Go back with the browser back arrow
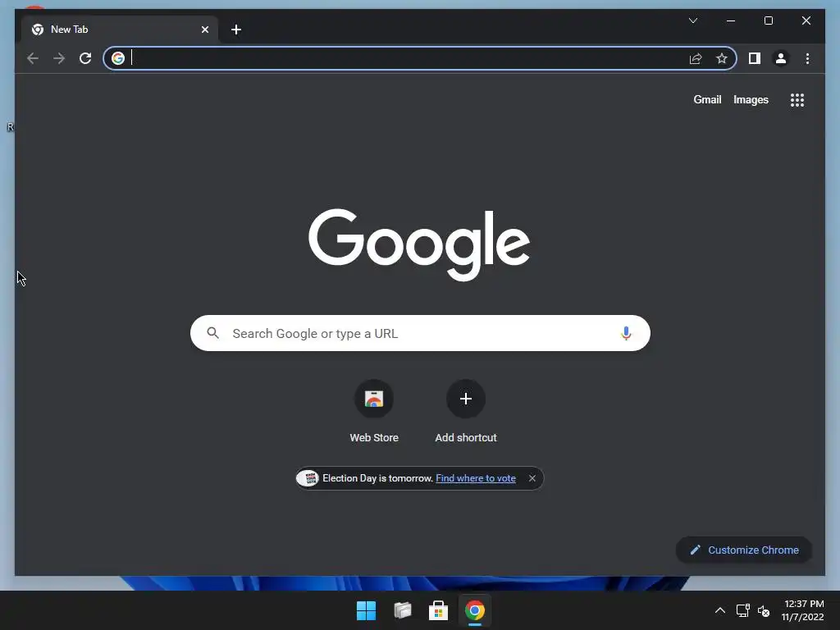The image size is (840, 630). click(33, 58)
